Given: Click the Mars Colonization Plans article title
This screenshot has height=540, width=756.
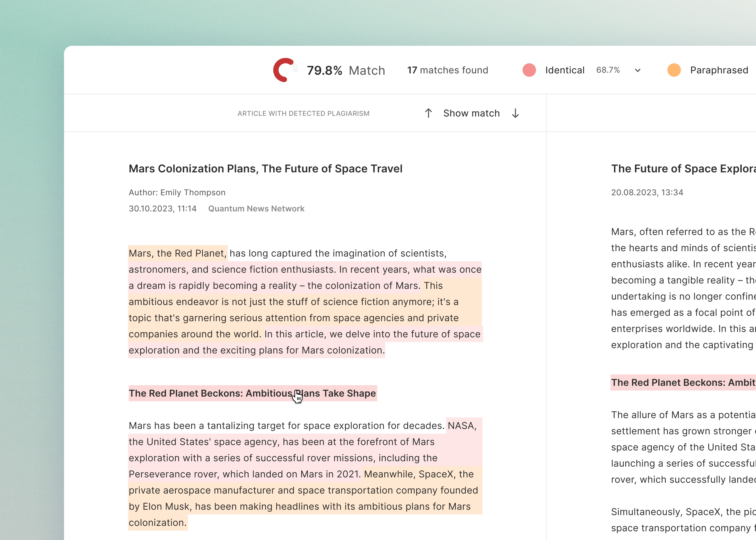Looking at the screenshot, I should [x=265, y=169].
